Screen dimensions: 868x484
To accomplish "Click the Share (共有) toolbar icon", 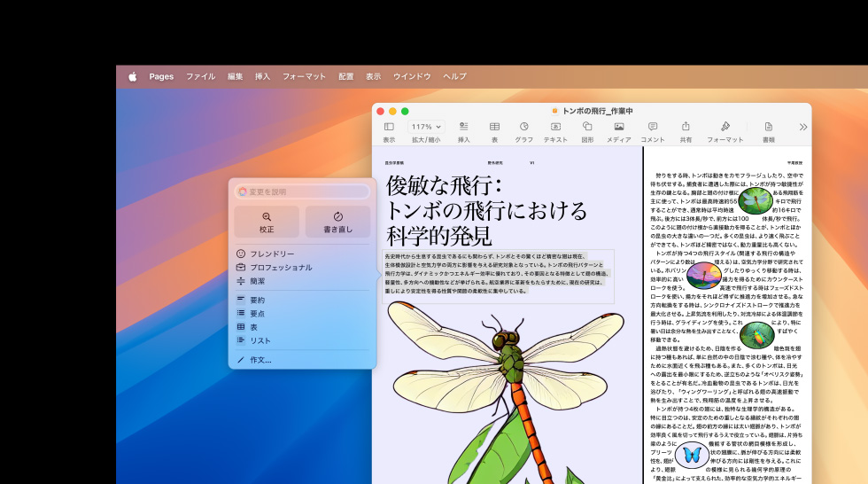I will [686, 128].
